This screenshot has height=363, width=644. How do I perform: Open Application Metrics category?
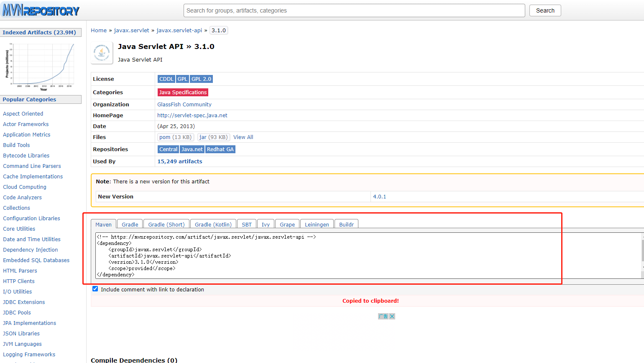(27, 134)
